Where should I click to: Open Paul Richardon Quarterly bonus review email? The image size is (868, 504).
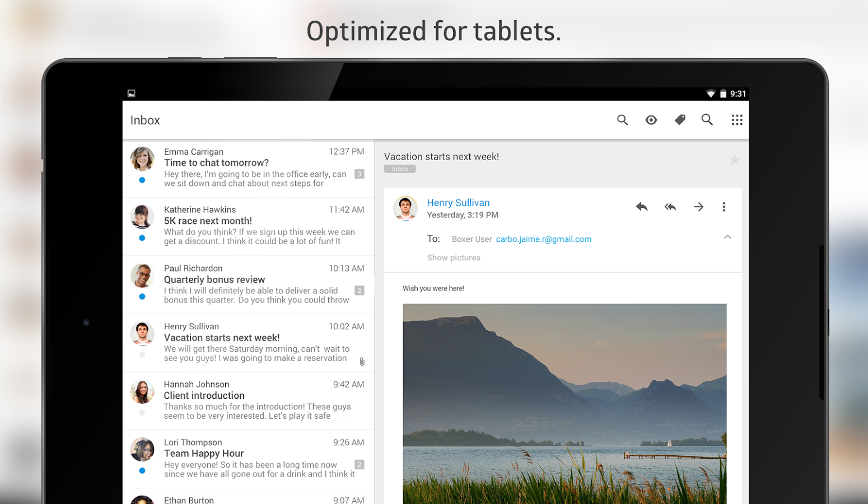coord(248,284)
